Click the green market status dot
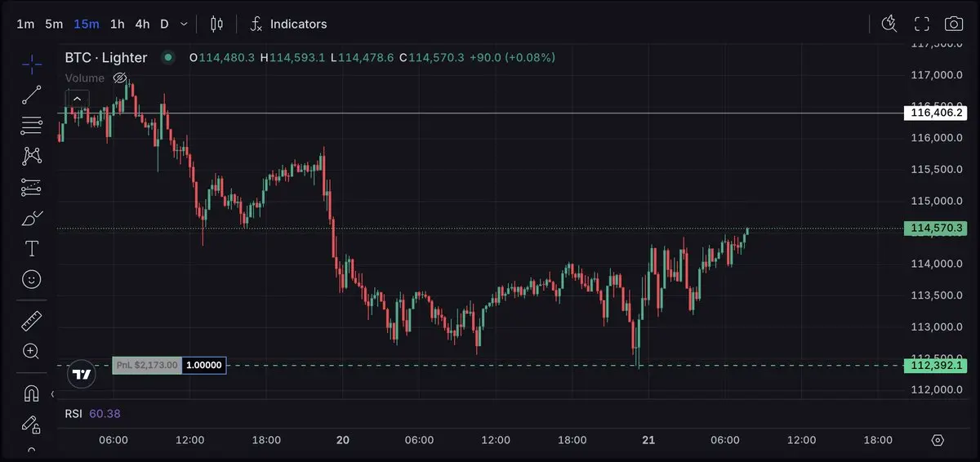This screenshot has width=980, height=462. coord(168,57)
